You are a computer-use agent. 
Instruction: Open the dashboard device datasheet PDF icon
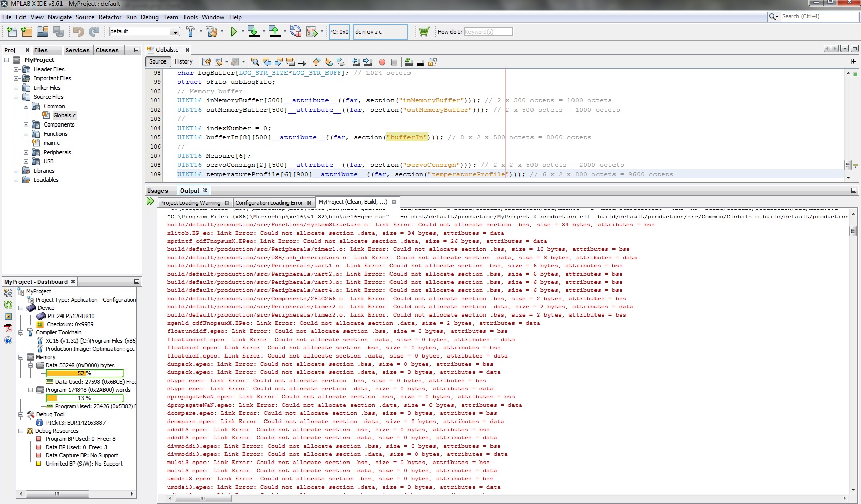click(x=8, y=328)
